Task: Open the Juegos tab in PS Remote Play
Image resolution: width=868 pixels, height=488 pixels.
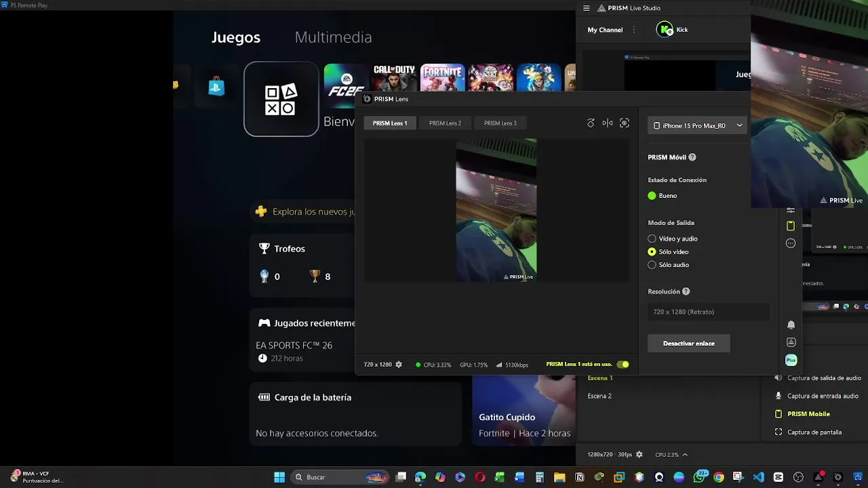Action: pos(236,37)
